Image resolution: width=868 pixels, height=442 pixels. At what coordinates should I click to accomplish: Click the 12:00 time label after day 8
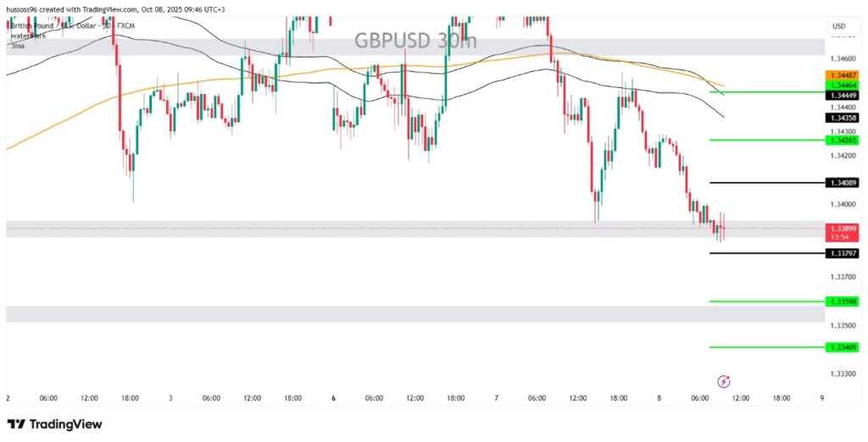tap(739, 398)
